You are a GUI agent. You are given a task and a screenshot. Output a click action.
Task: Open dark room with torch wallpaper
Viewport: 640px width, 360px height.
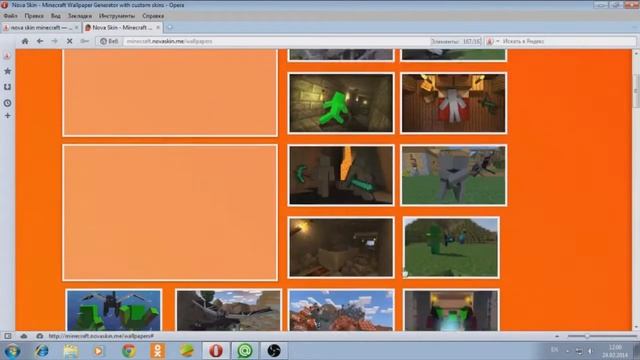pos(341,247)
